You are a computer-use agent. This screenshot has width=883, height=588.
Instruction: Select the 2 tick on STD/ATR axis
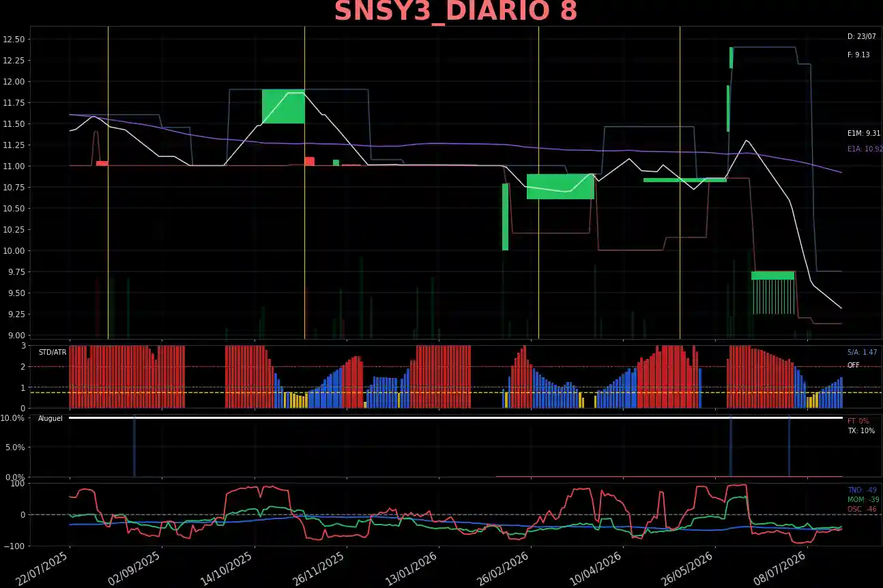[x=23, y=367]
